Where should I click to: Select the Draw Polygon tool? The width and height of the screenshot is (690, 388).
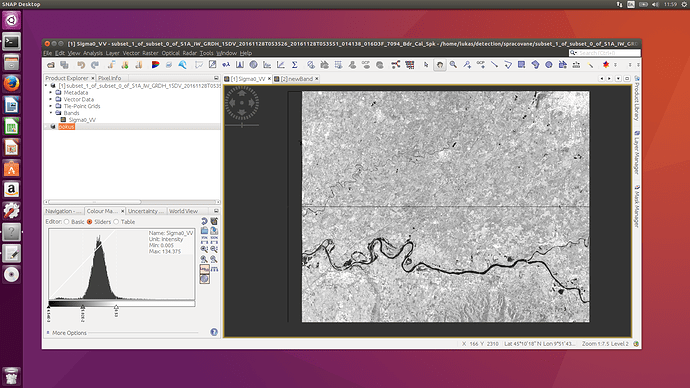click(535, 65)
